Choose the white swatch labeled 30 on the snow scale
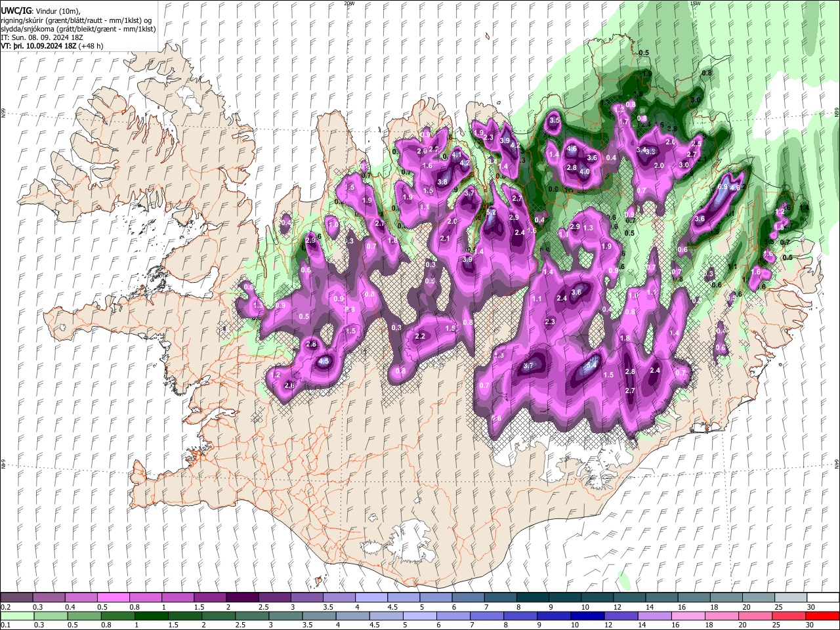This screenshot has width=840, height=630. pos(823,598)
